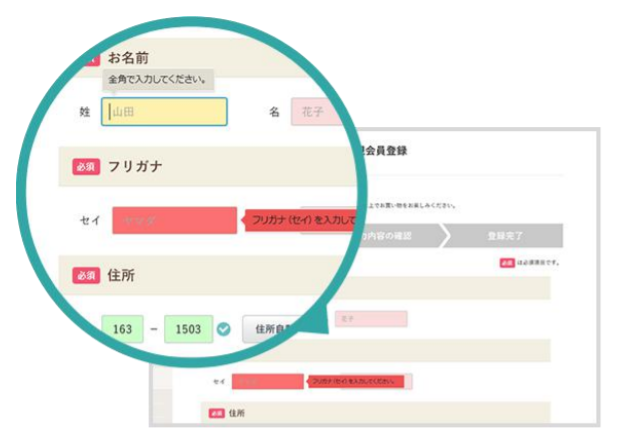The height and width of the screenshot is (447, 623).
Task: Click the 必須 badge beside large 住所 heading
Action: 84,276
